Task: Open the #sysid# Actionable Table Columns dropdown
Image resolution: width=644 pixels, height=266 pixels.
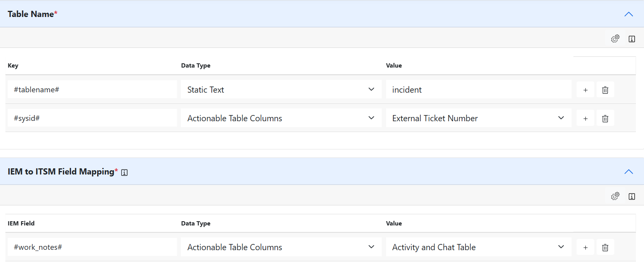Action: pyautogui.click(x=281, y=118)
